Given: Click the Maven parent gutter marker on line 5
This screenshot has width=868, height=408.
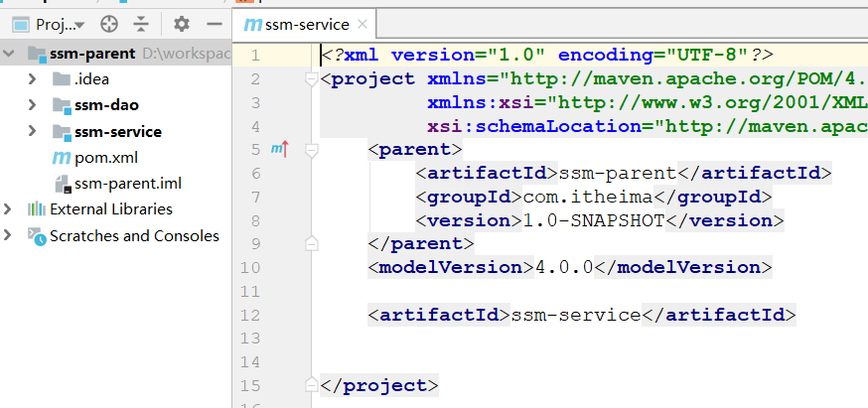Looking at the screenshot, I should pyautogui.click(x=279, y=149).
